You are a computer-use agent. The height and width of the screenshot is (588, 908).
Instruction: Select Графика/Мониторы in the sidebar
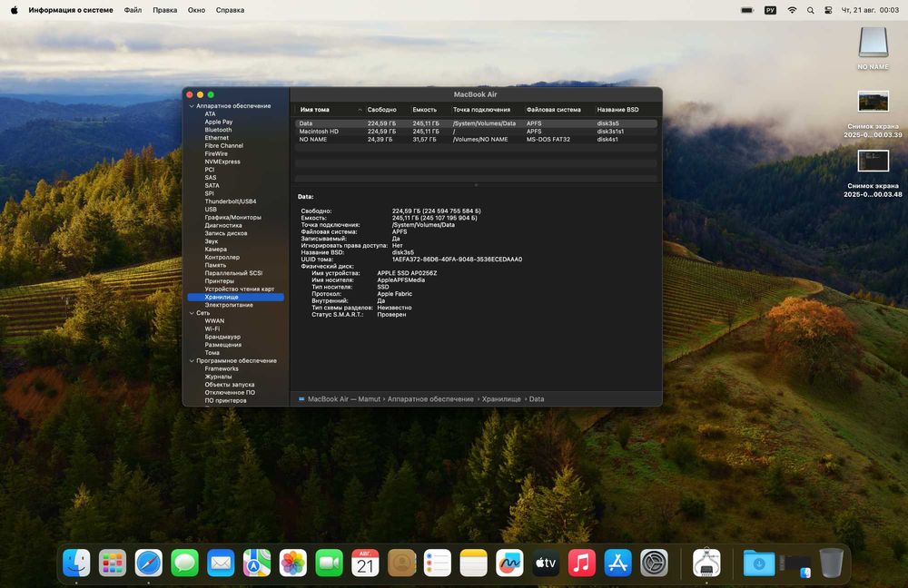click(232, 218)
